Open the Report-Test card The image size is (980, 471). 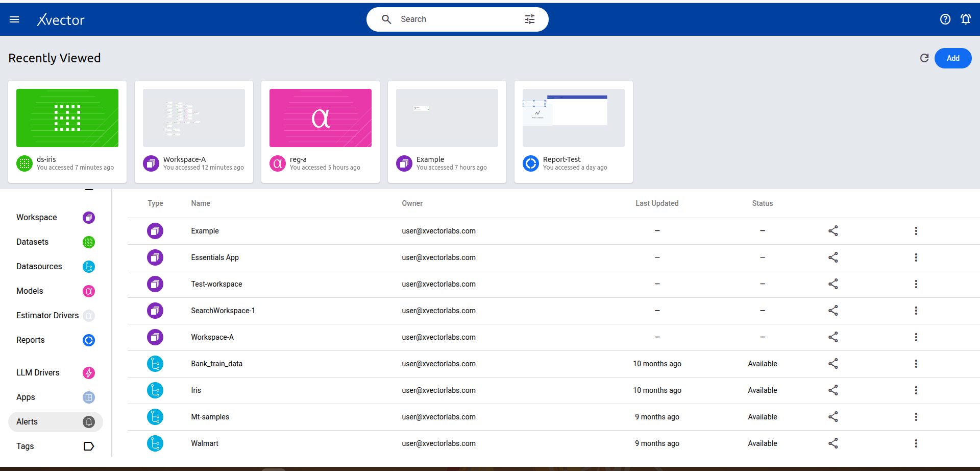pyautogui.click(x=574, y=132)
